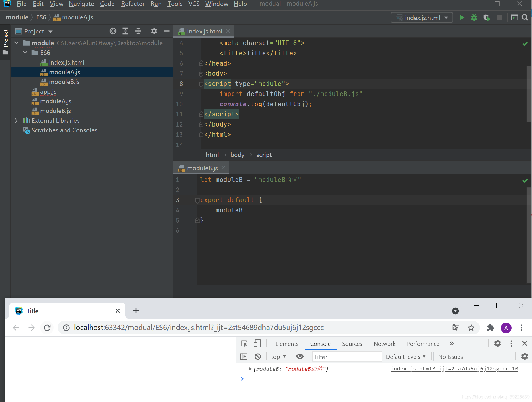
Task: Start debugging with the bug icon
Action: click(474, 18)
